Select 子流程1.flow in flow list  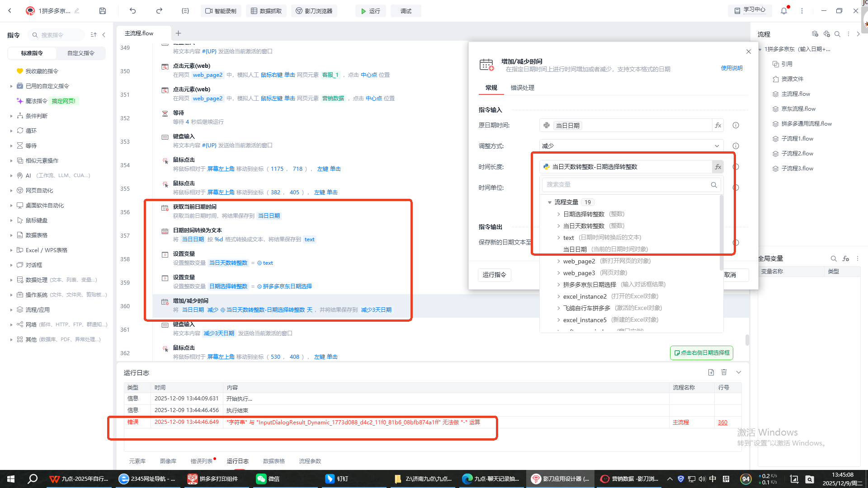pos(797,139)
